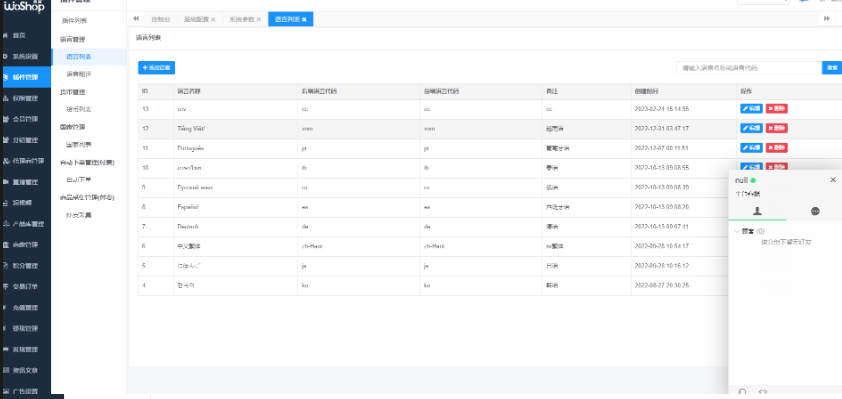Switch to the 控制台 tab

tap(161, 19)
